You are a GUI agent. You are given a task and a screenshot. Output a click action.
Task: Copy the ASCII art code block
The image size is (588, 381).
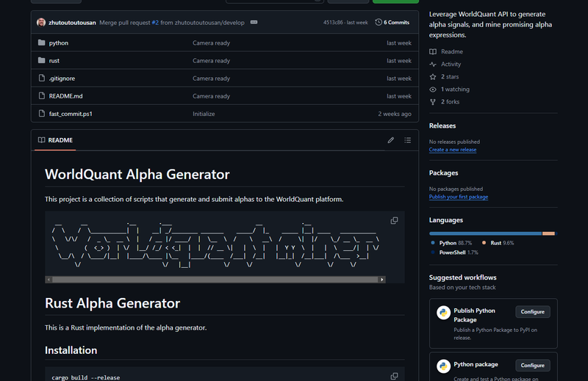(x=394, y=220)
